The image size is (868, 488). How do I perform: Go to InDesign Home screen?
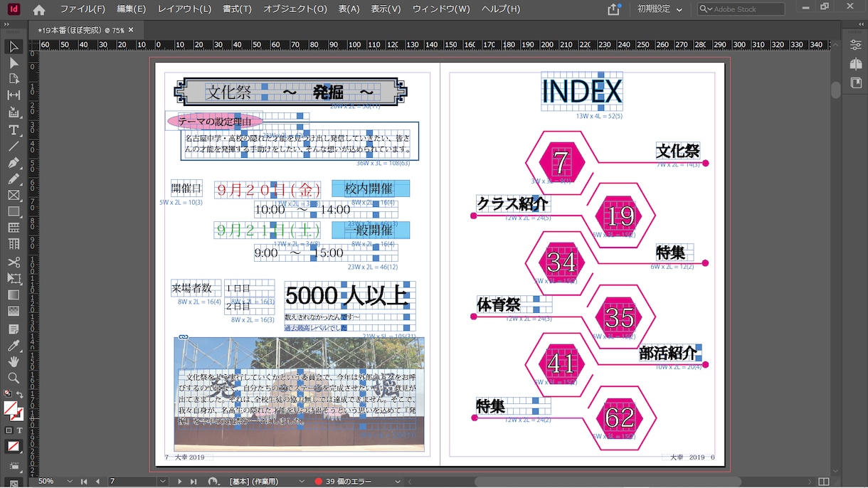pyautogui.click(x=38, y=9)
